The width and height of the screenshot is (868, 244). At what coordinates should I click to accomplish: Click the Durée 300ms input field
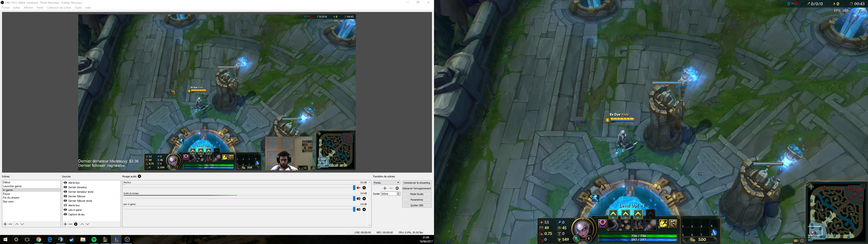[x=389, y=194]
